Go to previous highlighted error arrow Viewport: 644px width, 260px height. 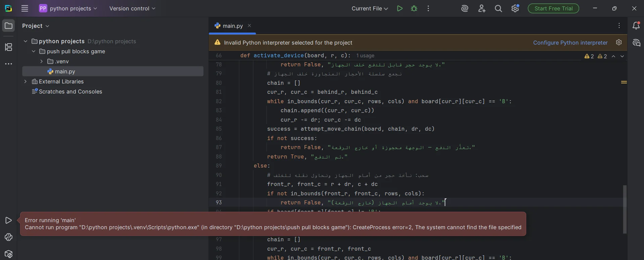pyautogui.click(x=613, y=56)
